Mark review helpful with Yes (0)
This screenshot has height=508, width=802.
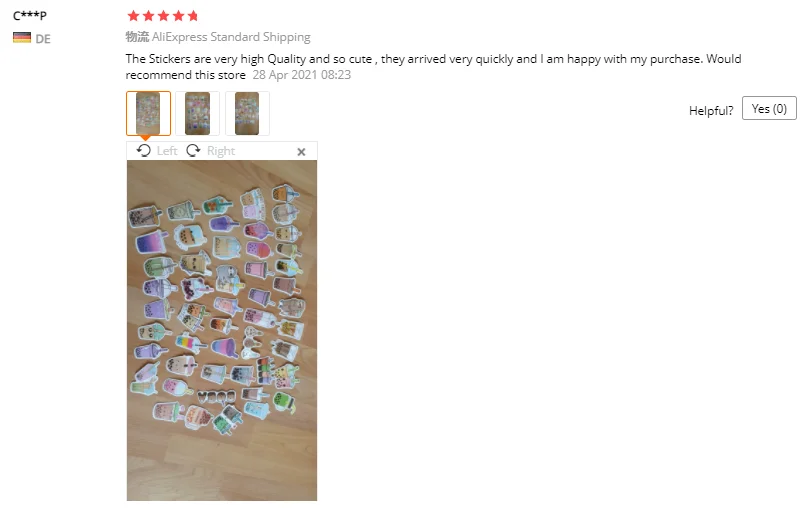click(769, 108)
